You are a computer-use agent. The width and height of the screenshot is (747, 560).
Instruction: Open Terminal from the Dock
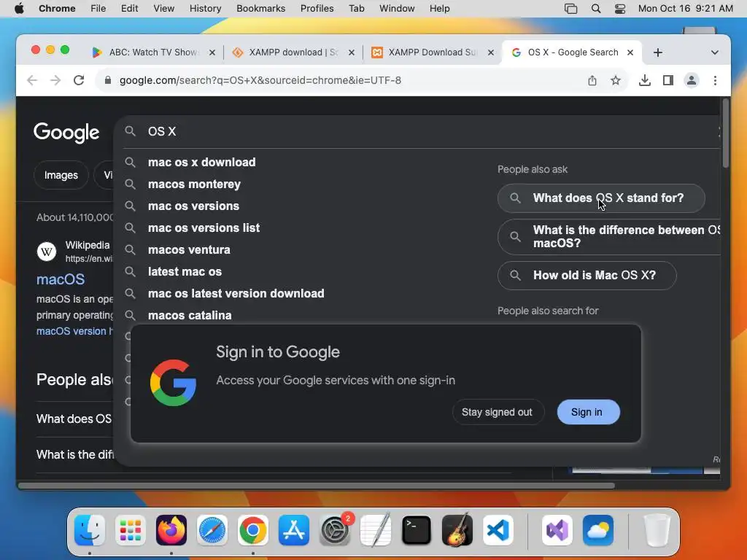click(417, 530)
